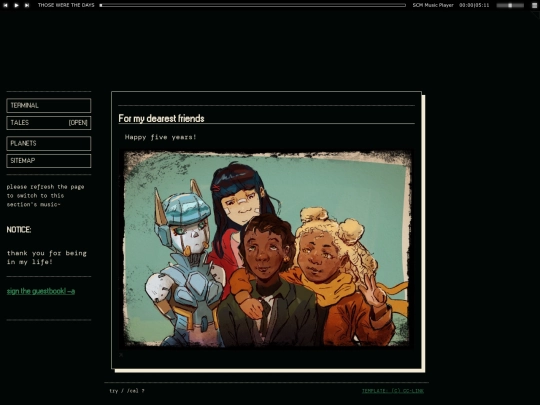Click the sign the guestbook link
Image resolution: width=540 pixels, height=405 pixels.
point(41,291)
